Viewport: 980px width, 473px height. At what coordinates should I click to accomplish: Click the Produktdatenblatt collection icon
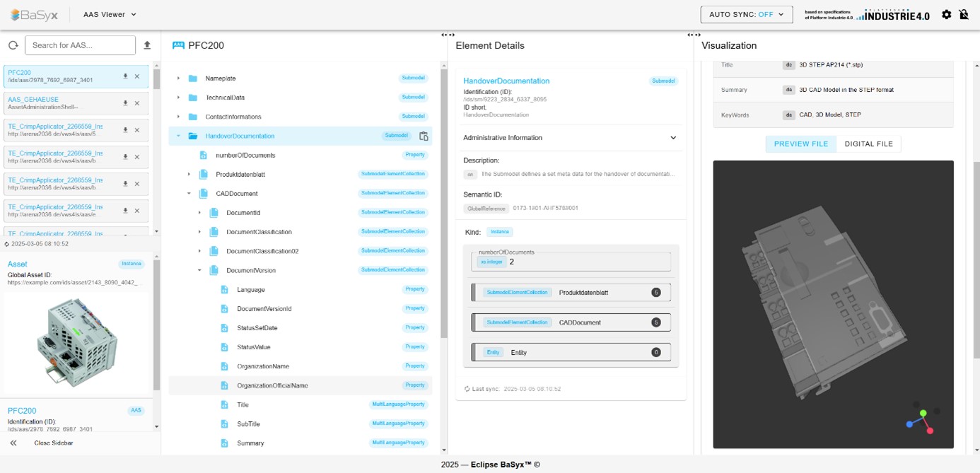pos(204,174)
